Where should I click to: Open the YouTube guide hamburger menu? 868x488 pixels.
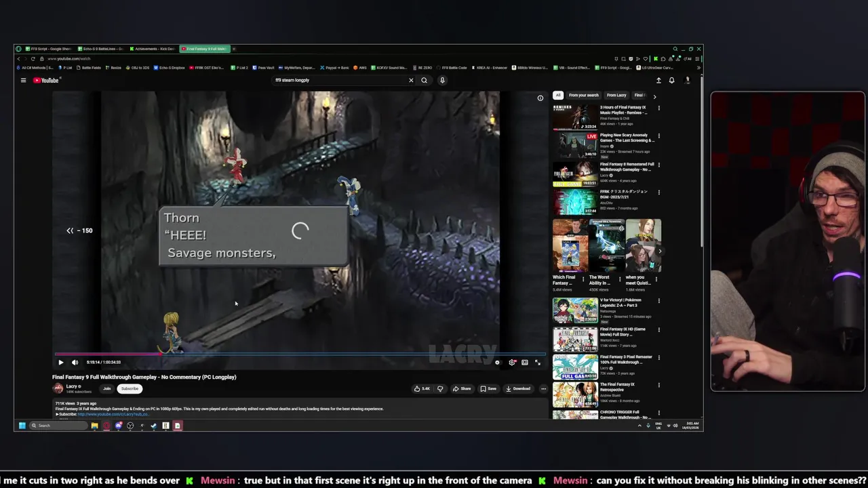[x=23, y=80]
